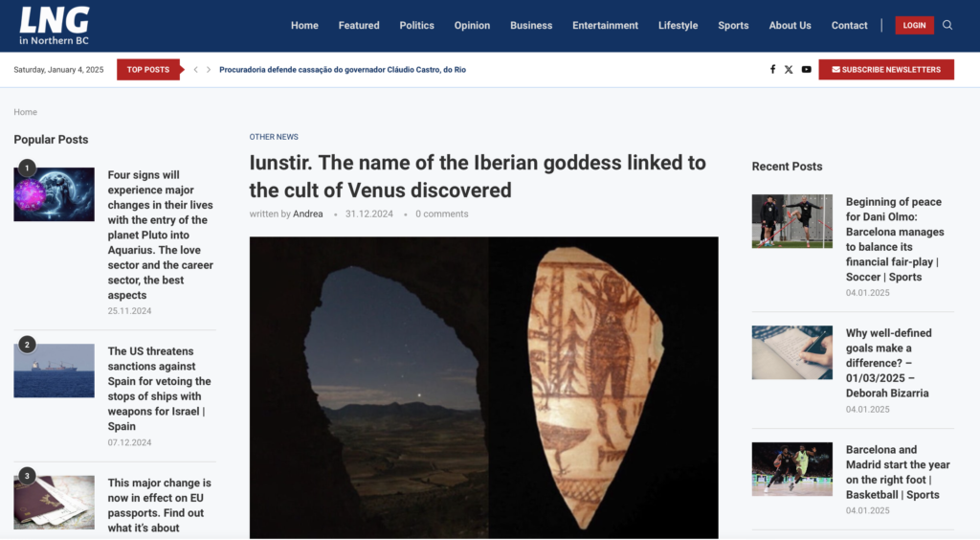Open the cargo ship post thumbnail

coord(55,371)
